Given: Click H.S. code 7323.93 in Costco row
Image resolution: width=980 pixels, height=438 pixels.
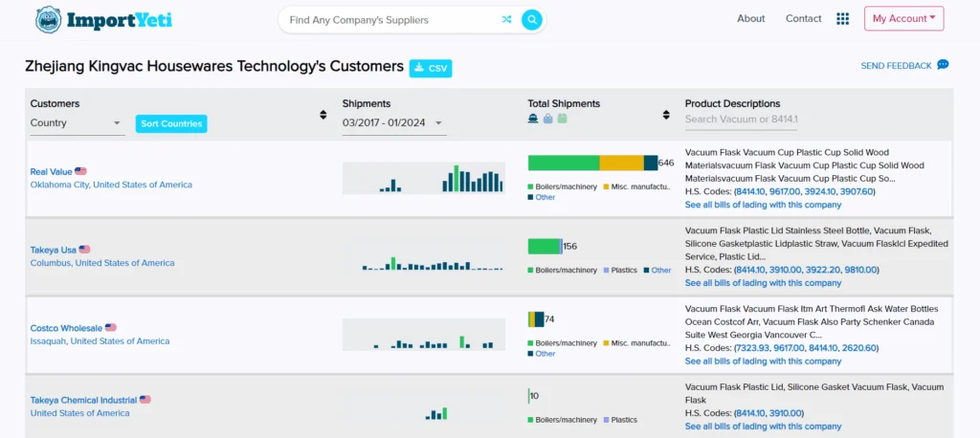Looking at the screenshot, I should point(752,348).
